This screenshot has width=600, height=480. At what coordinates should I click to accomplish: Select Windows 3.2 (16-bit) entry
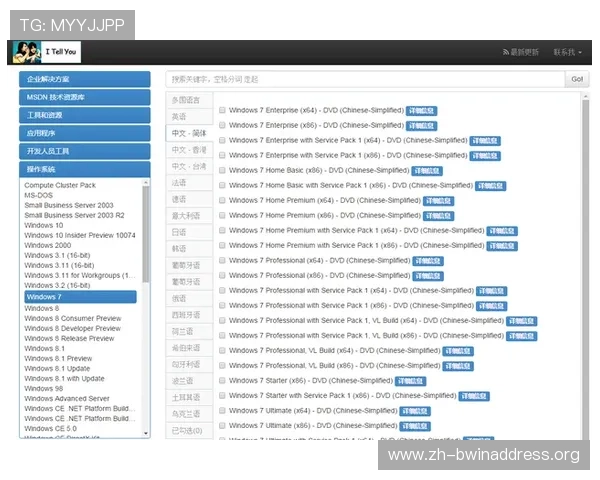coord(57,285)
